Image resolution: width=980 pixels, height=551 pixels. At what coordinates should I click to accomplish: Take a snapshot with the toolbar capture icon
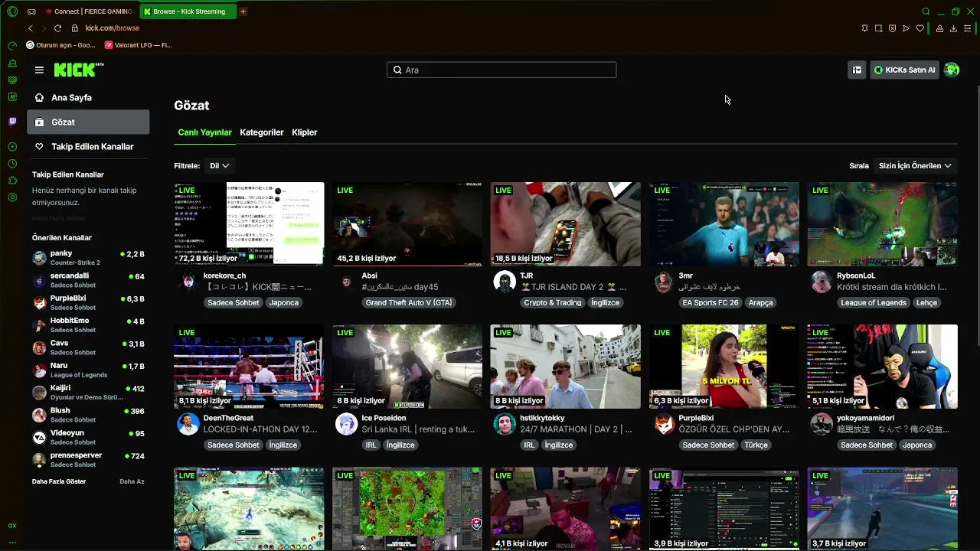(x=878, y=28)
